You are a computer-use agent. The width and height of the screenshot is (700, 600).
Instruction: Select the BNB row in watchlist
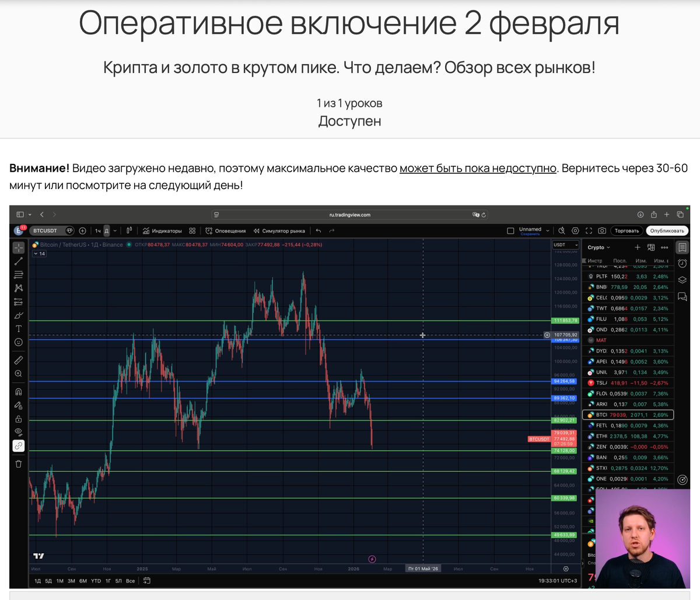point(629,287)
